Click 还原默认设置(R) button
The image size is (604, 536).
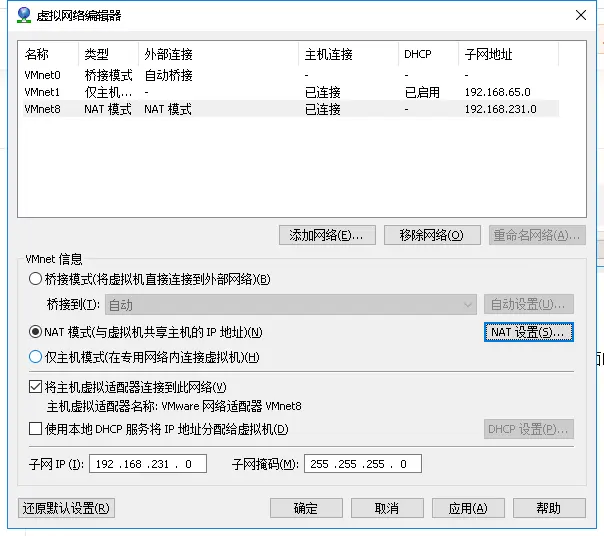click(x=66, y=508)
